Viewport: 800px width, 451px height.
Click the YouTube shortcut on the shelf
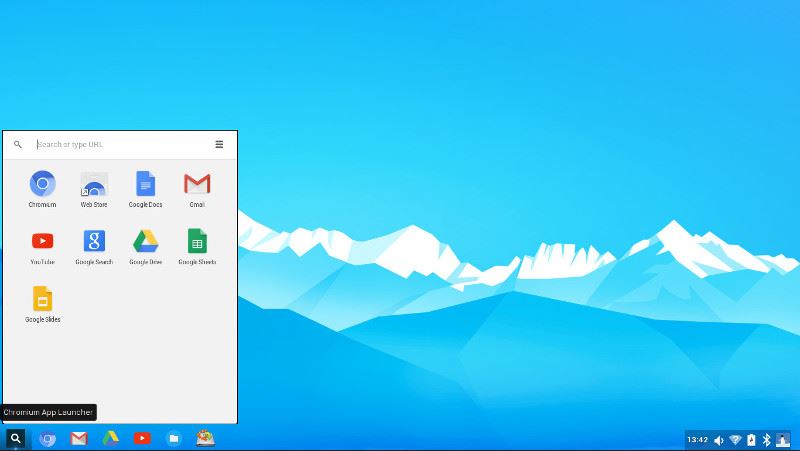point(142,438)
